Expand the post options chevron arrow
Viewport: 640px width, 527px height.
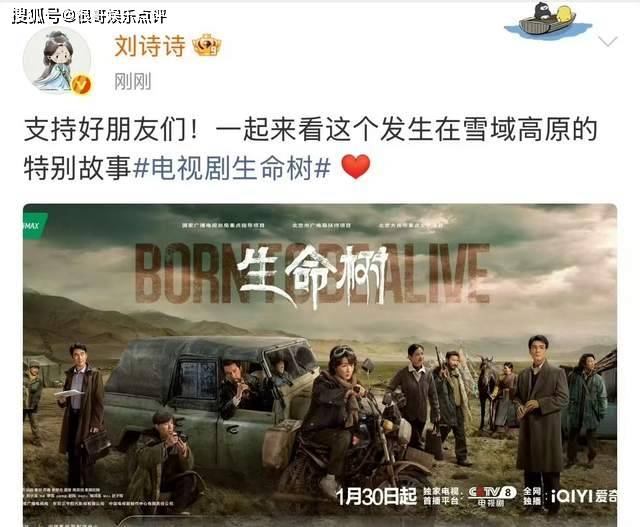[x=608, y=41]
